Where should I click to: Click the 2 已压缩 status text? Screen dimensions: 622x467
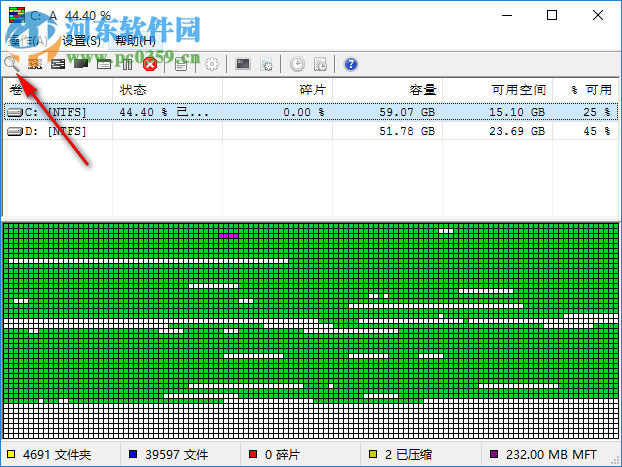[x=408, y=454]
